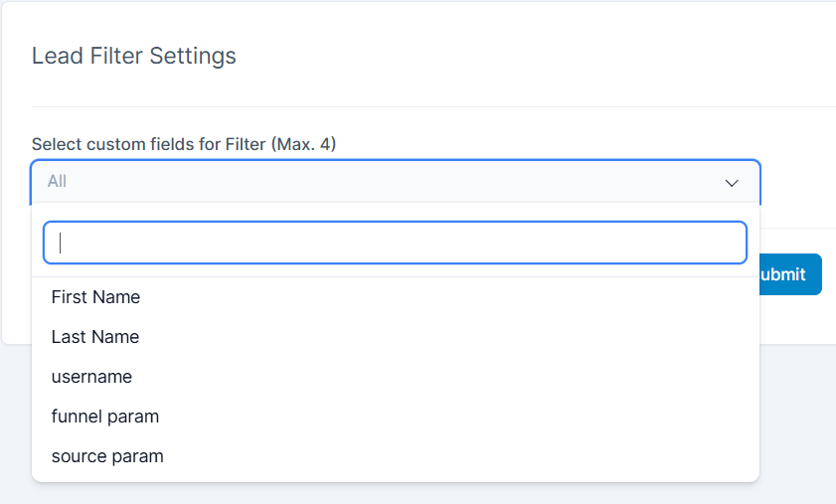Click the All placeholder in select box
836x504 pixels.
click(58, 182)
